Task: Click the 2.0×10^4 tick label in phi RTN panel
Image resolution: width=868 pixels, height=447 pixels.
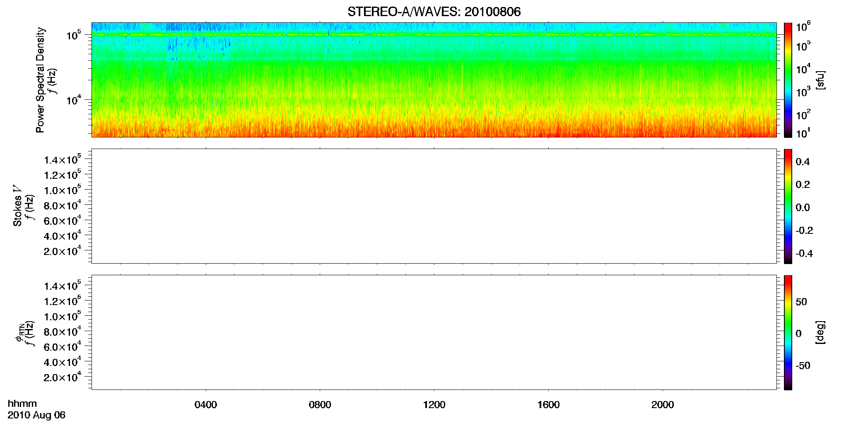Action: [x=63, y=377]
